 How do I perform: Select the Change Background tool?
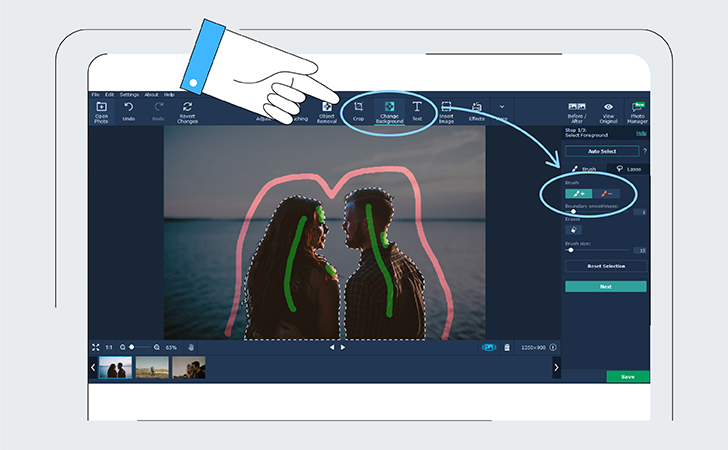coord(389,112)
